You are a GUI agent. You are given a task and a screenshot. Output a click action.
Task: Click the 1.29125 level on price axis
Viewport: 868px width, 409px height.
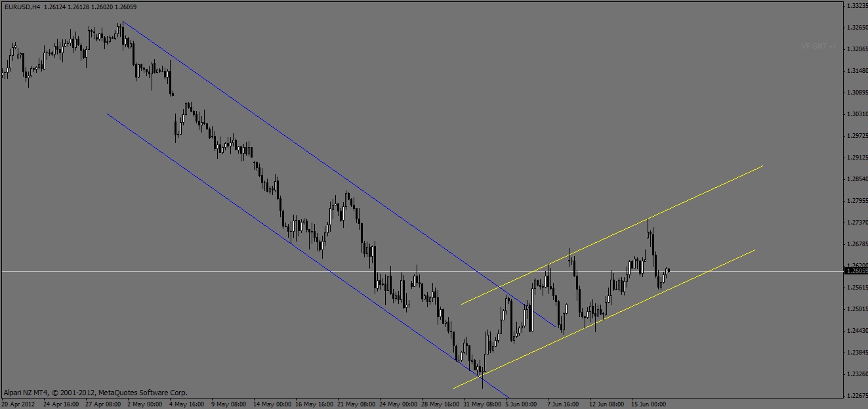pyautogui.click(x=855, y=158)
